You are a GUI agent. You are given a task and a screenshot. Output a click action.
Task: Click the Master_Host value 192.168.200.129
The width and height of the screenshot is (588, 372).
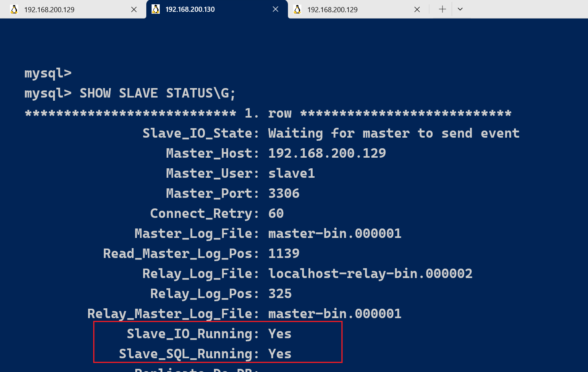click(x=327, y=153)
